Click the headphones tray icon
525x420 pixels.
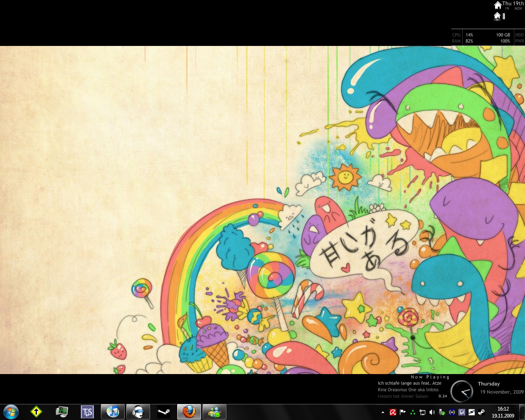click(x=462, y=412)
